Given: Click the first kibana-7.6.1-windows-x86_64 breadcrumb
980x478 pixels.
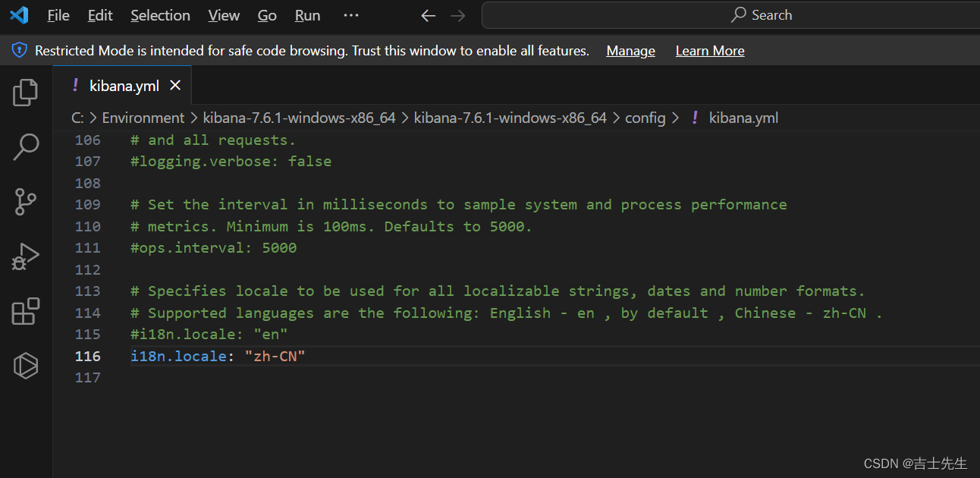Looking at the screenshot, I should [x=299, y=118].
